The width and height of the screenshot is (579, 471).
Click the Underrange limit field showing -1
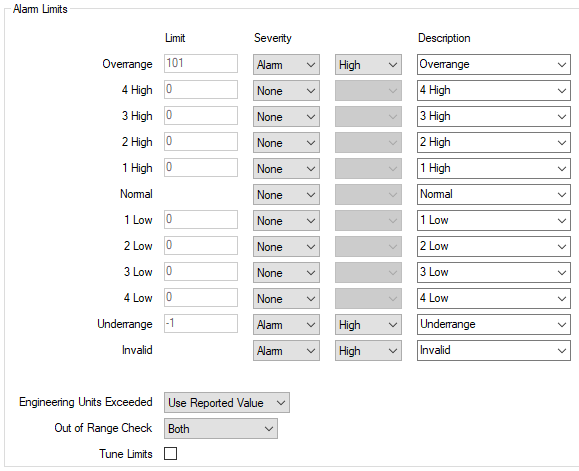tap(201, 323)
